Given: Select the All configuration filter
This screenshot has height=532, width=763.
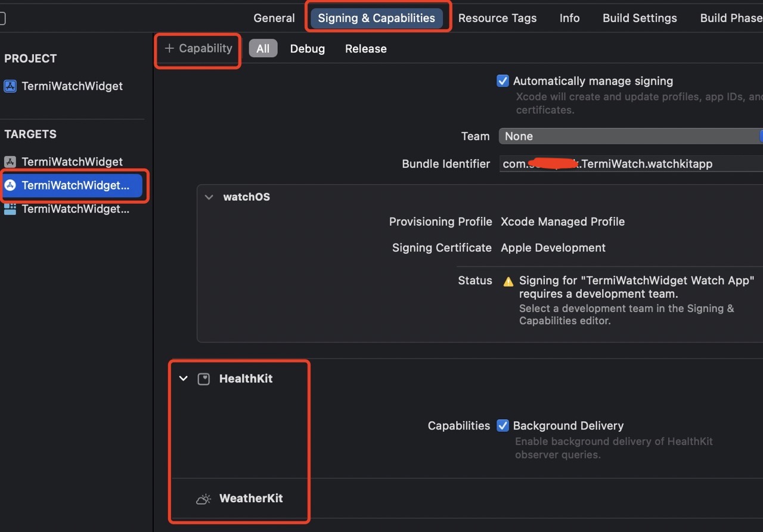Looking at the screenshot, I should [x=263, y=49].
